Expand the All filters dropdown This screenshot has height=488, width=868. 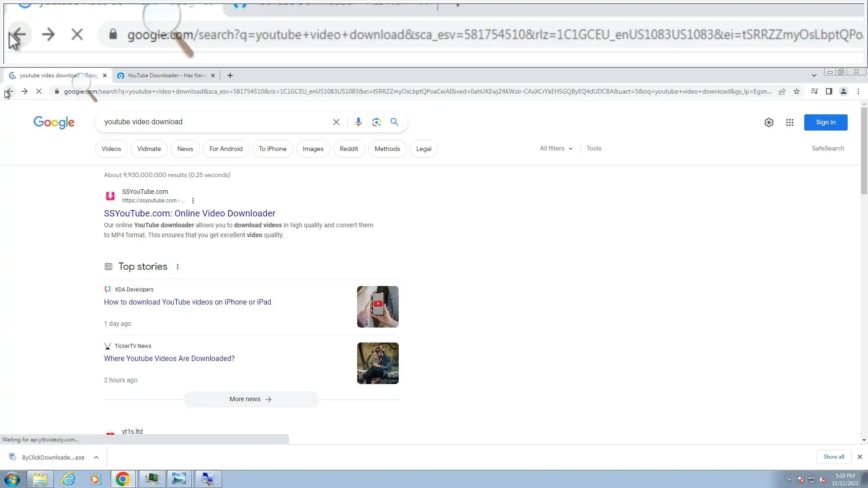click(556, 148)
